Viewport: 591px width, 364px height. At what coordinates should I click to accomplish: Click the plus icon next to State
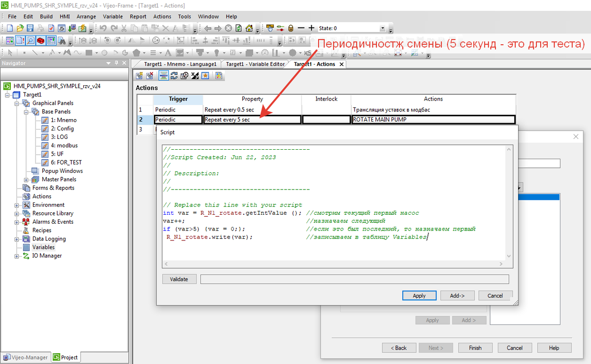coord(311,28)
